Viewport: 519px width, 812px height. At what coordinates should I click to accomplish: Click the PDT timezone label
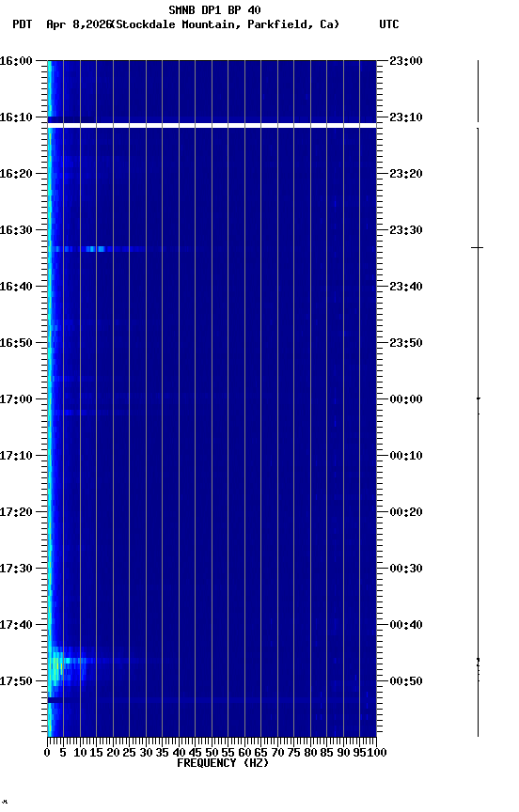point(23,24)
